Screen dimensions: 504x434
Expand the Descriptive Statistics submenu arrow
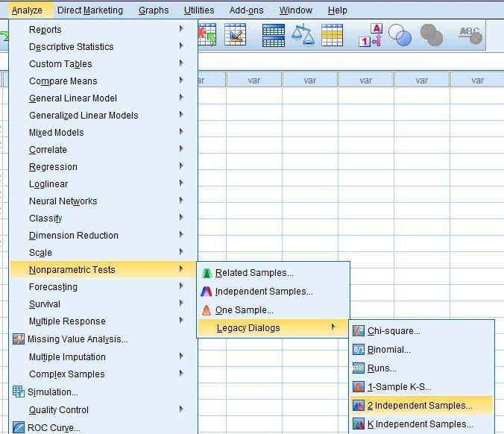181,46
